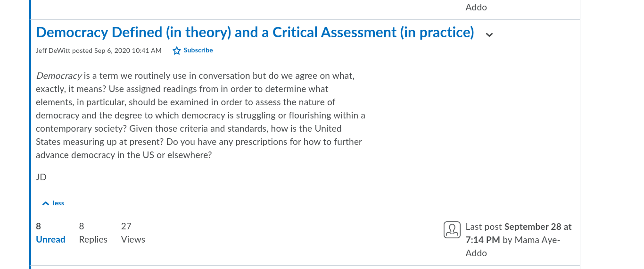Open the Unread posts link
644x269 pixels.
point(50,239)
